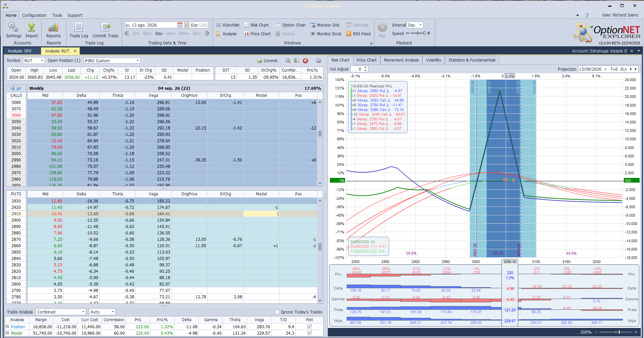Viewport: 644px width, 338px height.
Task: Step projection date forward with right arrow
Action: click(x=636, y=69)
